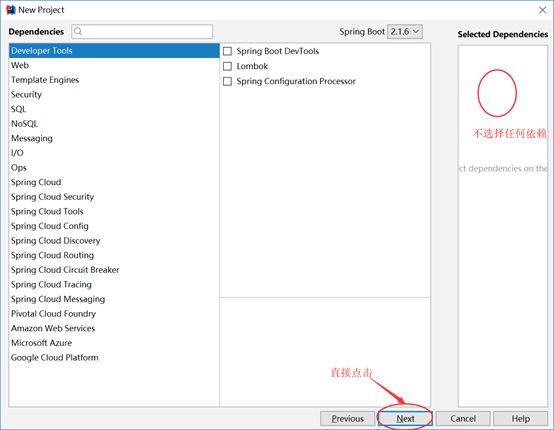Cancel the New Project wizard
The image size is (554, 430).
coord(463,419)
